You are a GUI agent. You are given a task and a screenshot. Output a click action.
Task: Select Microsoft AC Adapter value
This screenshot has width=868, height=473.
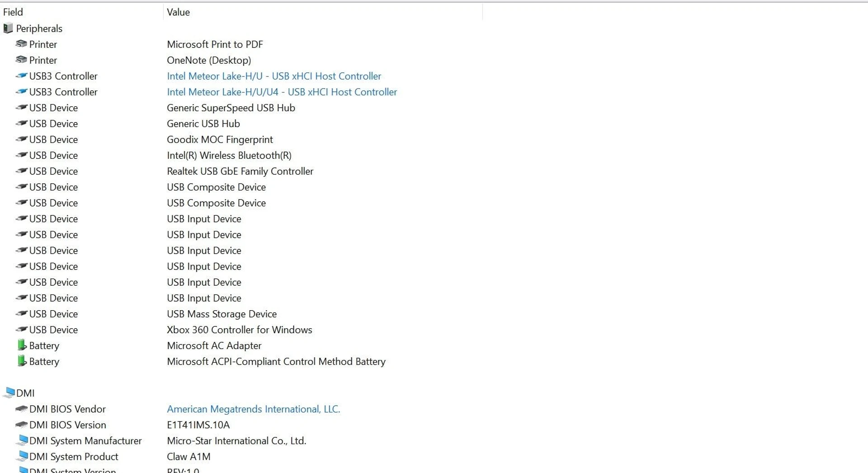coord(214,345)
